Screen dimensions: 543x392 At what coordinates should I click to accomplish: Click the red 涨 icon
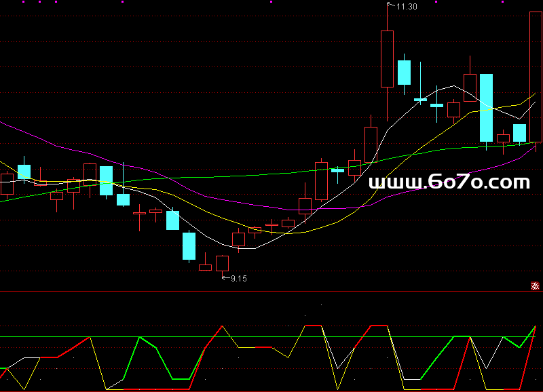tap(535, 286)
